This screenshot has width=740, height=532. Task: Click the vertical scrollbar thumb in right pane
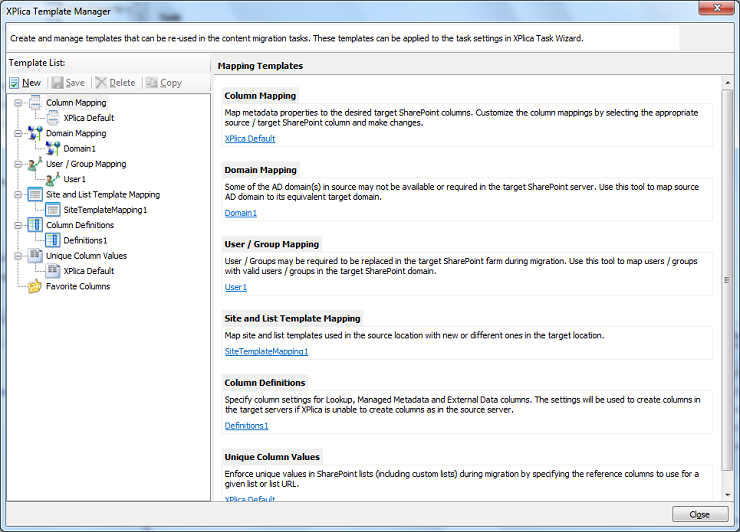(727, 279)
